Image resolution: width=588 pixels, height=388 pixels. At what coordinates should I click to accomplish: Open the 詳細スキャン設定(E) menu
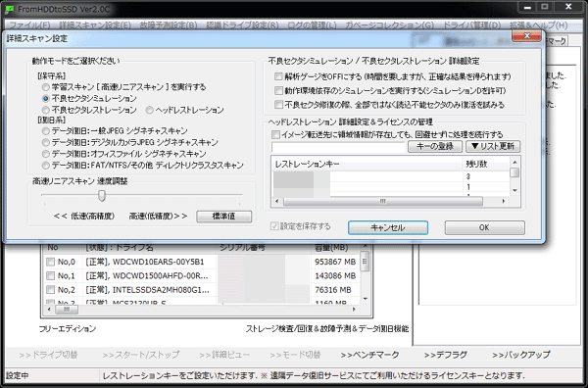pos(95,25)
